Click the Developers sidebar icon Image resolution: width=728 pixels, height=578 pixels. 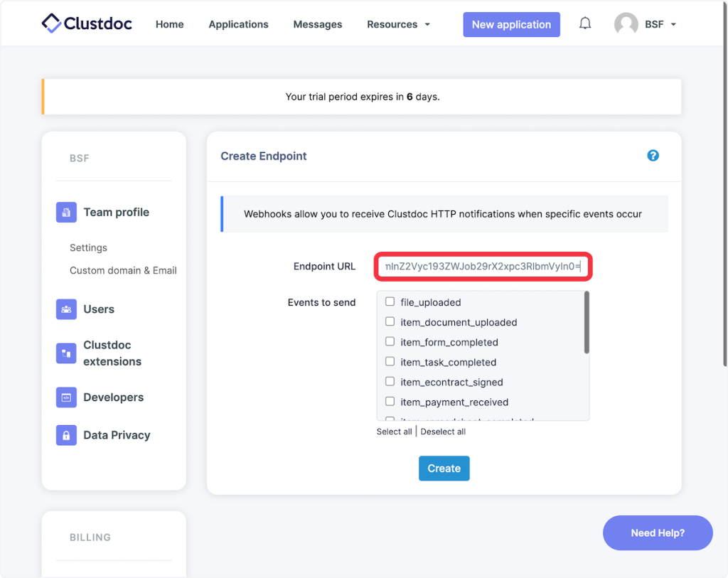(66, 397)
